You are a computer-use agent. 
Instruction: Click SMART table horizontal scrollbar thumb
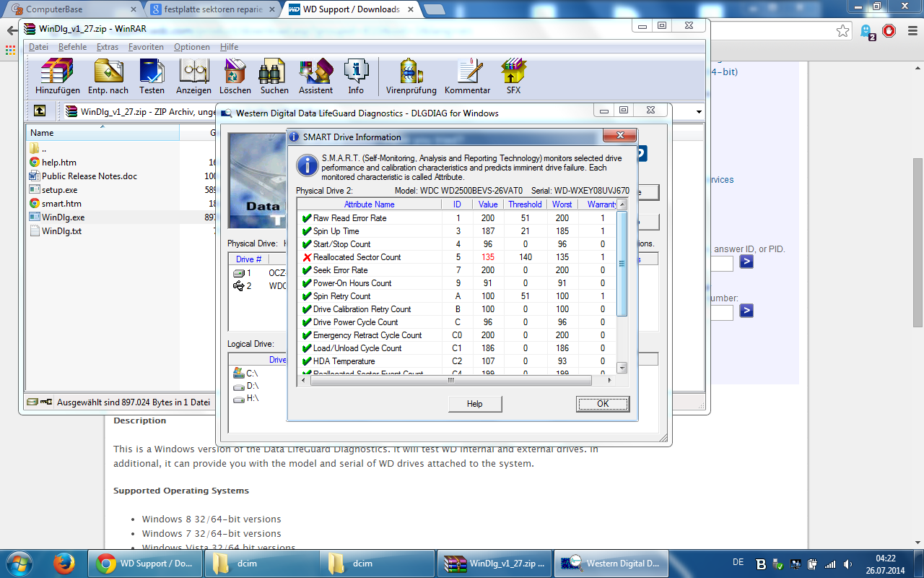(x=450, y=380)
